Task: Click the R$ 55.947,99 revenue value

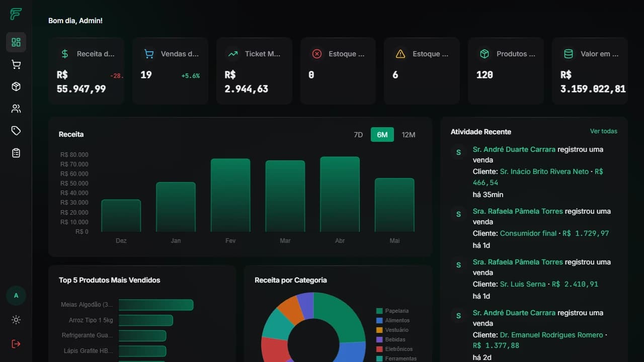Action: [x=82, y=82]
